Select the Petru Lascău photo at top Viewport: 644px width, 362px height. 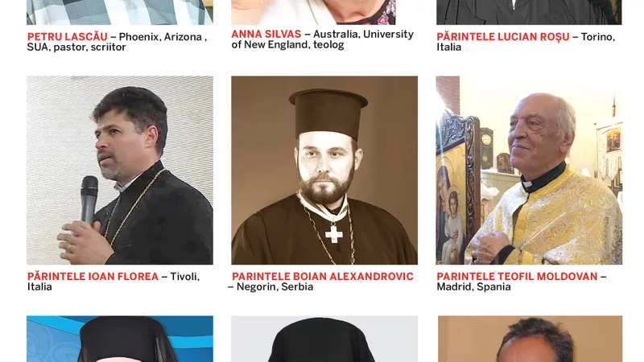pos(120,12)
